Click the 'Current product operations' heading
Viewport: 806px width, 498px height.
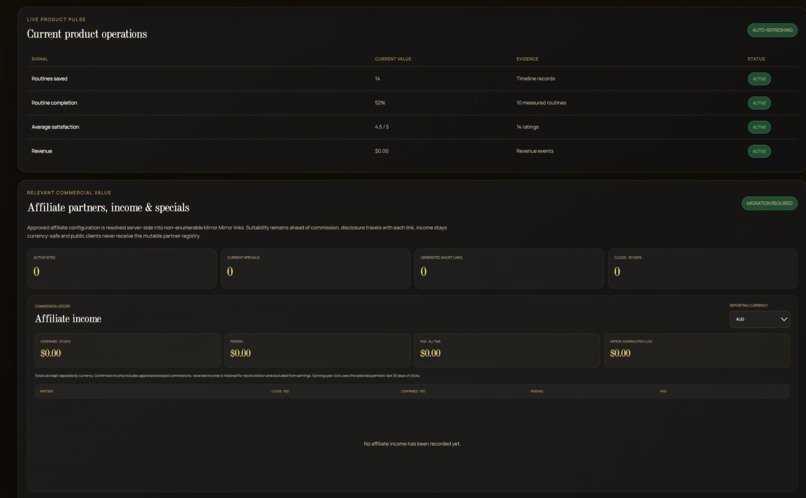(87, 34)
